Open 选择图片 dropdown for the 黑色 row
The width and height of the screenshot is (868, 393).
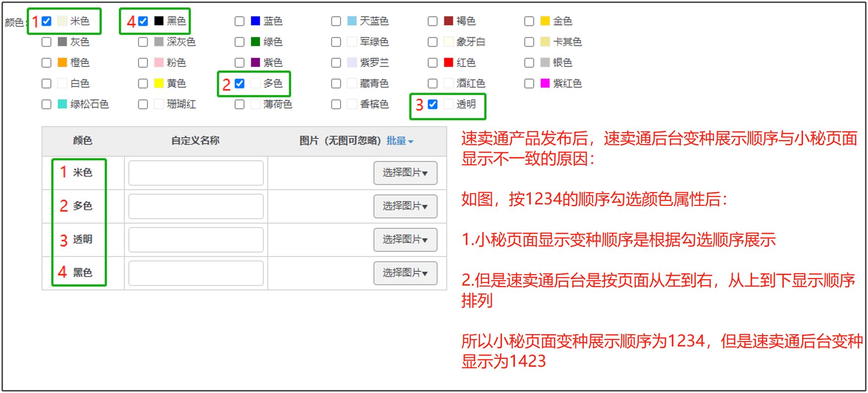click(x=405, y=273)
